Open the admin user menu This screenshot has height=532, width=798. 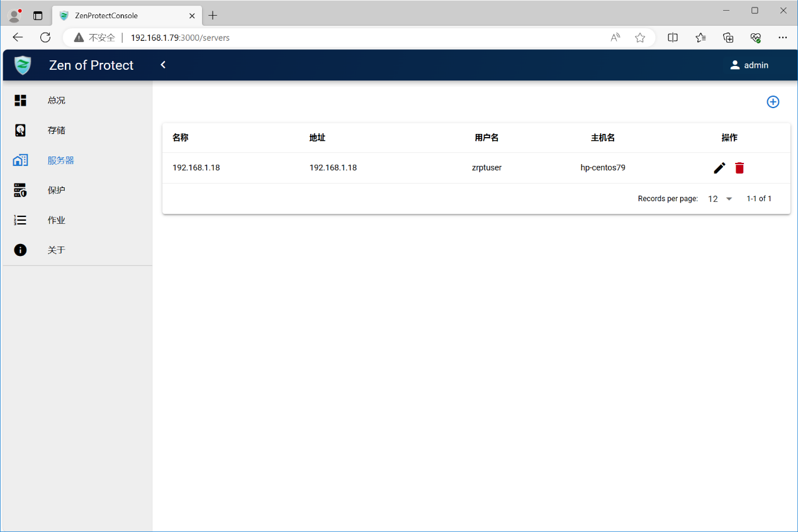749,65
